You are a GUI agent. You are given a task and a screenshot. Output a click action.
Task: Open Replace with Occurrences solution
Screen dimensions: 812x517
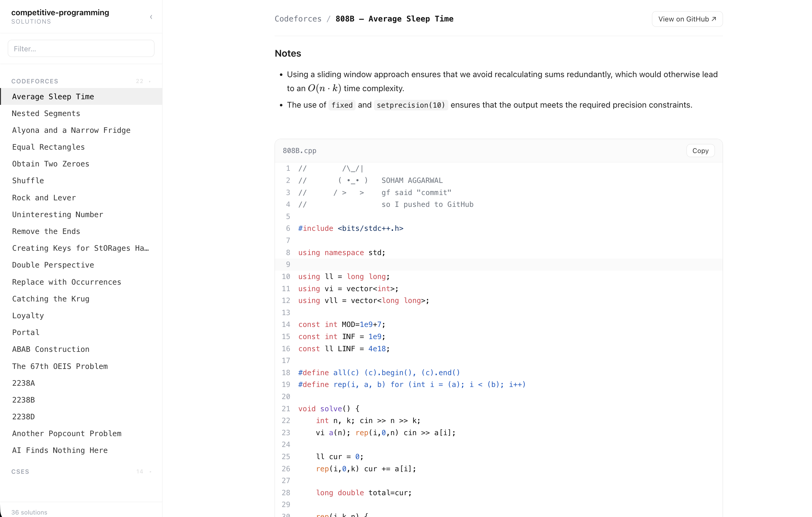(81, 282)
